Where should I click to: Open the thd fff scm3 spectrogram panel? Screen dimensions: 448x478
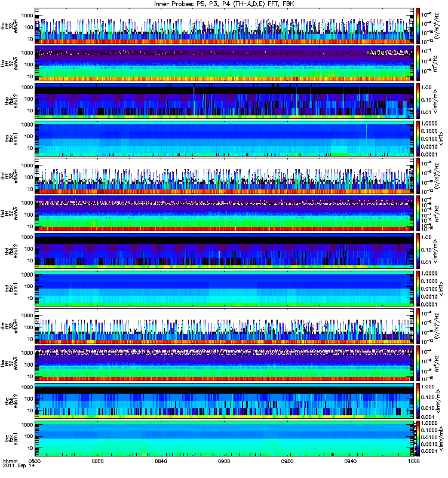224,213
